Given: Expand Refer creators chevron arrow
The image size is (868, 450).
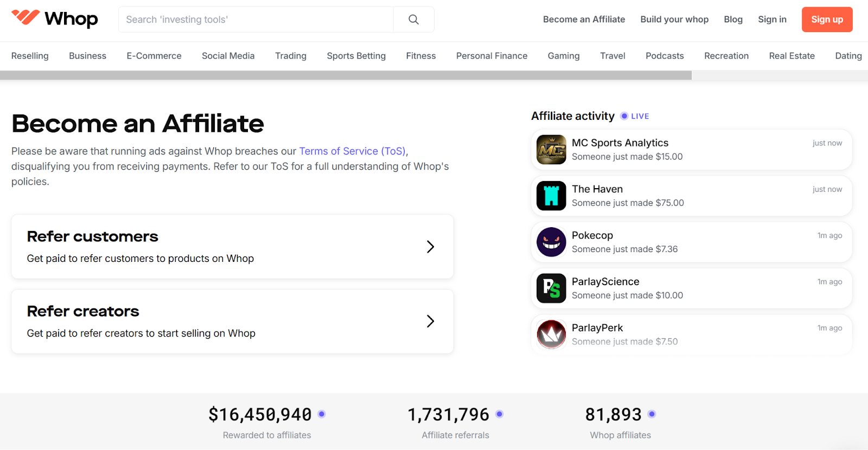Looking at the screenshot, I should pos(430,322).
